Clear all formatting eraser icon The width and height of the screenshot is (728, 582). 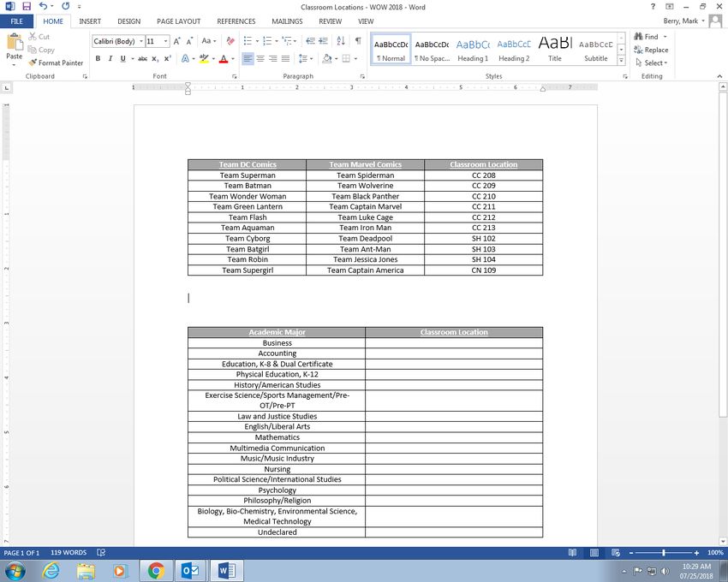click(230, 41)
